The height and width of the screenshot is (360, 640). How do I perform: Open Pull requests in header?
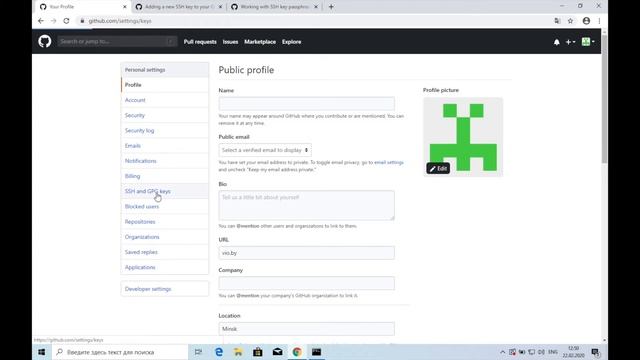click(200, 42)
